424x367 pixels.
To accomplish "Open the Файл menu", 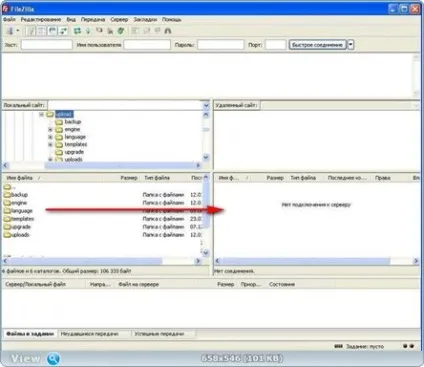I will (x=9, y=19).
